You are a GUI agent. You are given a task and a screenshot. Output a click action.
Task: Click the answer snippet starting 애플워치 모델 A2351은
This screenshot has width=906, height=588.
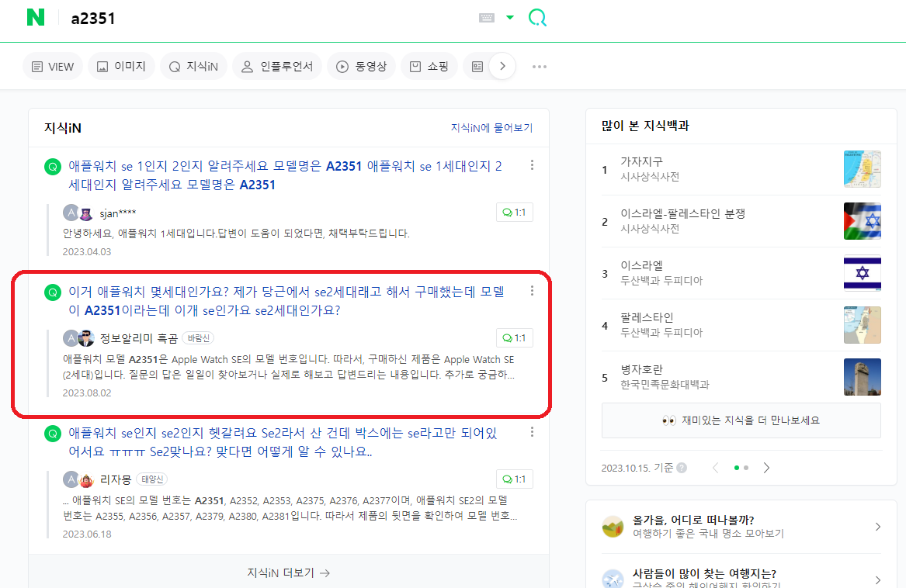(x=288, y=367)
